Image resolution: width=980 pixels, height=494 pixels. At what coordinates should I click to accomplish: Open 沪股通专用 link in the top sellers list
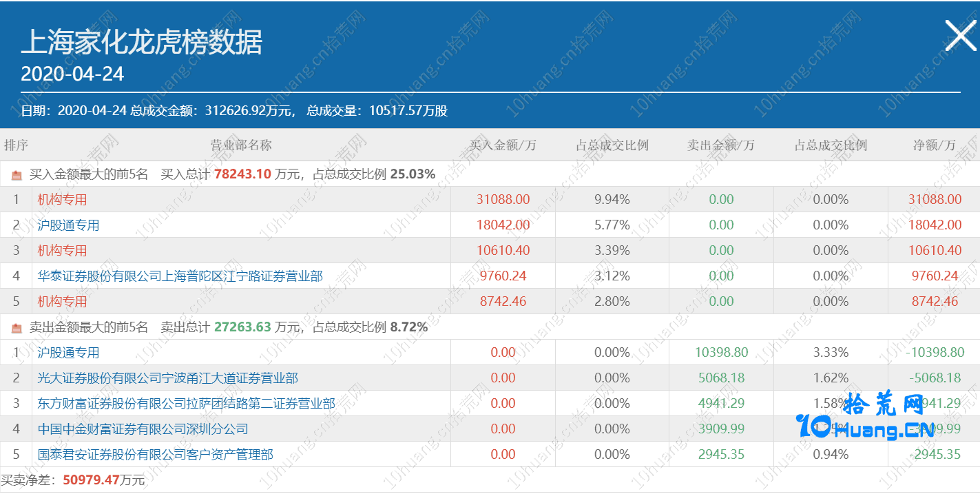tap(68, 353)
